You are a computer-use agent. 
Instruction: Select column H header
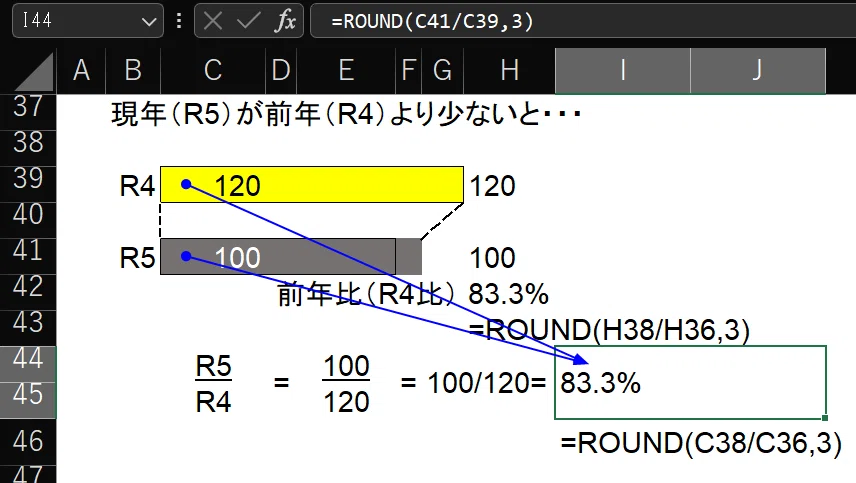[x=509, y=70]
